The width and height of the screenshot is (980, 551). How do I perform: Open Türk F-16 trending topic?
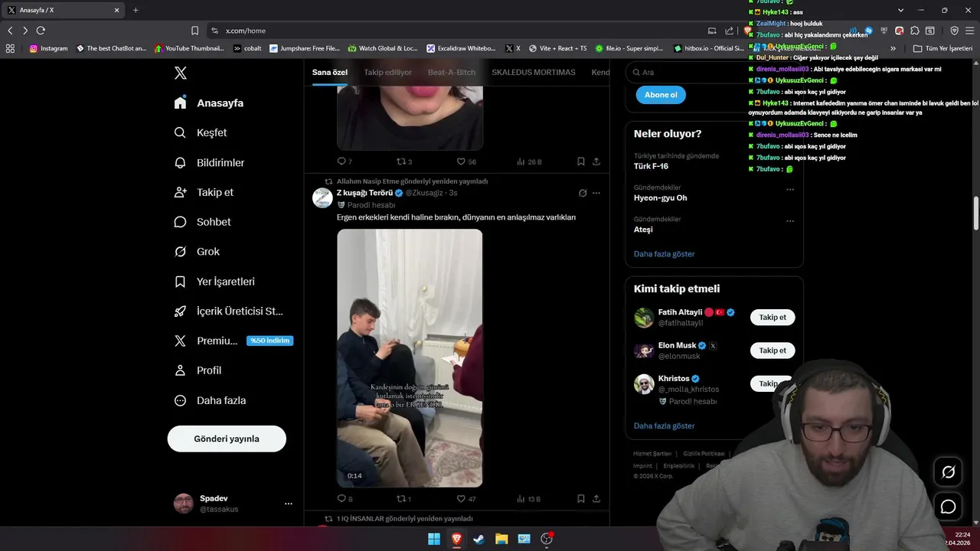(651, 166)
